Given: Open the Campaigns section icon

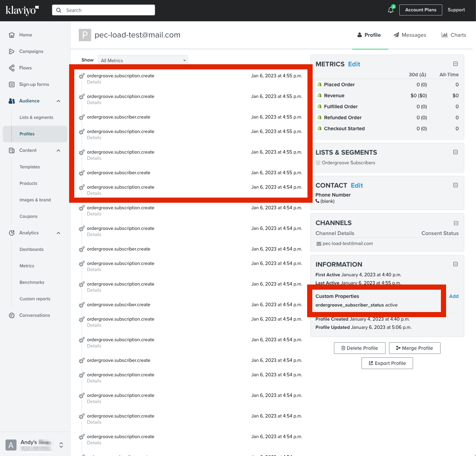Looking at the screenshot, I should tap(12, 52).
